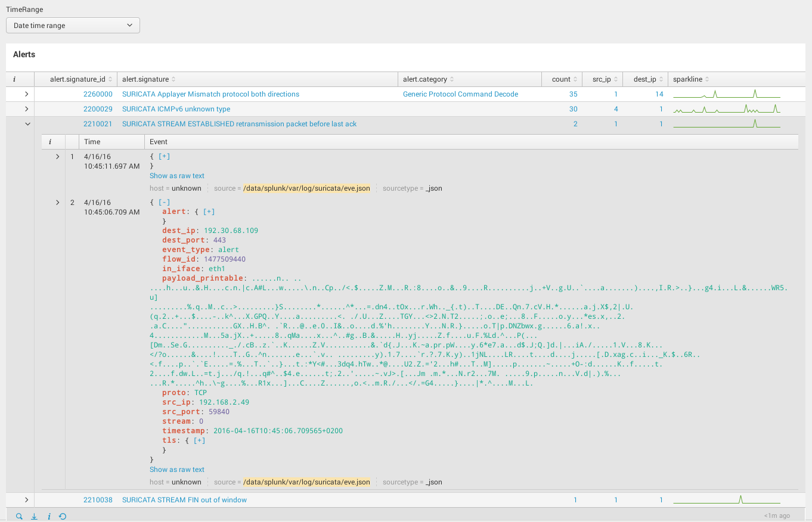Expand event 1 with its chevron
This screenshot has height=522, width=812.
[57, 156]
